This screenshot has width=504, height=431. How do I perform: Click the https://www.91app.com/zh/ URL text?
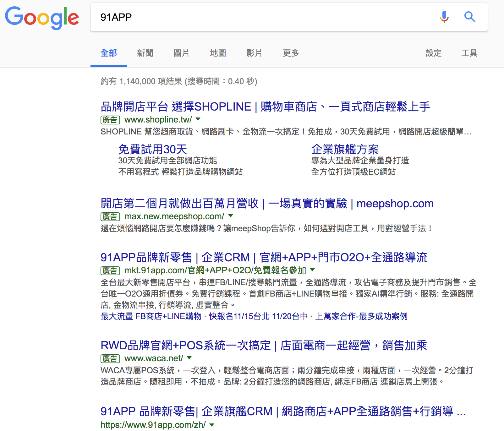point(153,425)
